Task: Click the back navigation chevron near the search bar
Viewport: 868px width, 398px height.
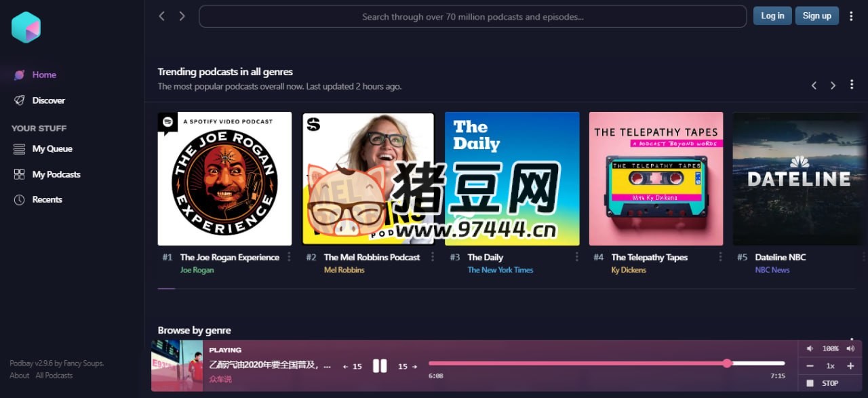Action: [x=161, y=16]
